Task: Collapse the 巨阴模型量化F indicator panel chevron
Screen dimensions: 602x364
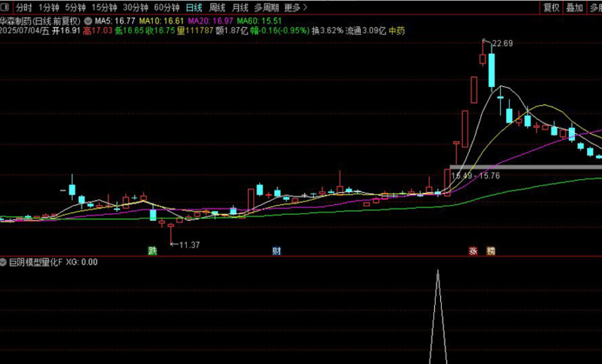Action: click(x=4, y=262)
